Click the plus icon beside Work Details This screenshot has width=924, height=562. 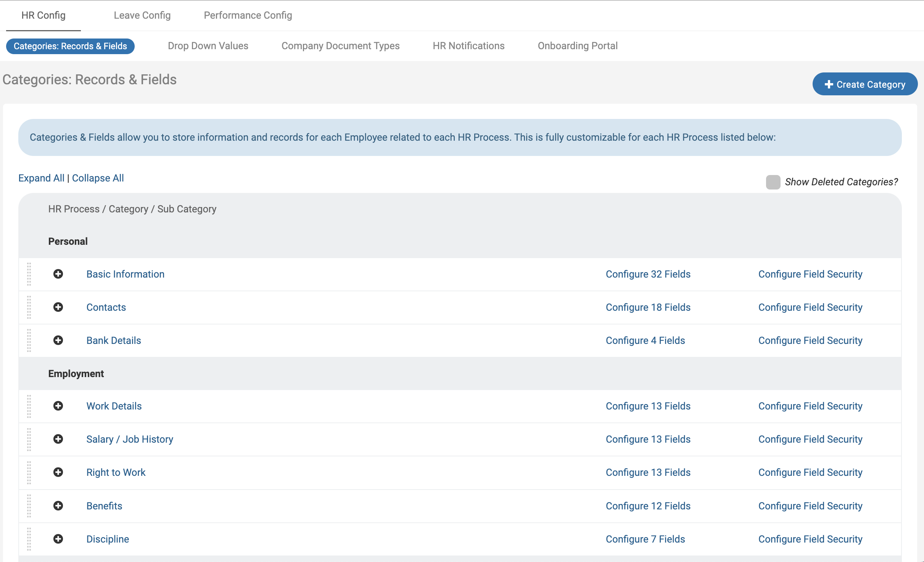tap(58, 406)
